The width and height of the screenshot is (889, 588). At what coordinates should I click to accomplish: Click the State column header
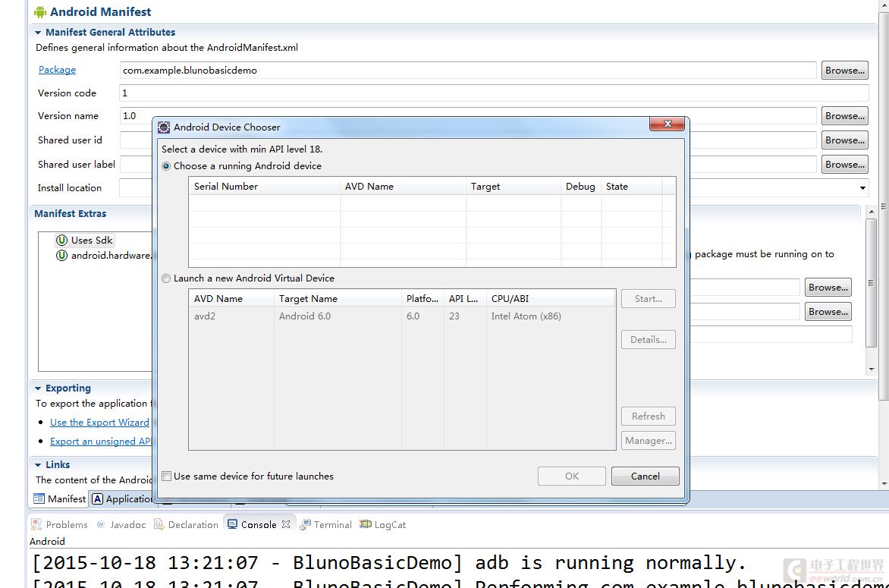(632, 187)
